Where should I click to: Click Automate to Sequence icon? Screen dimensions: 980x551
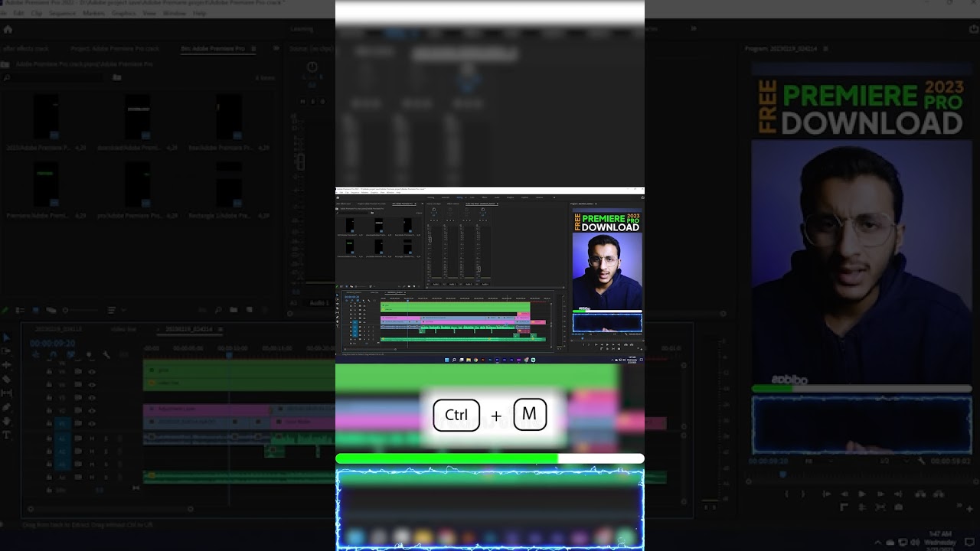(x=204, y=311)
